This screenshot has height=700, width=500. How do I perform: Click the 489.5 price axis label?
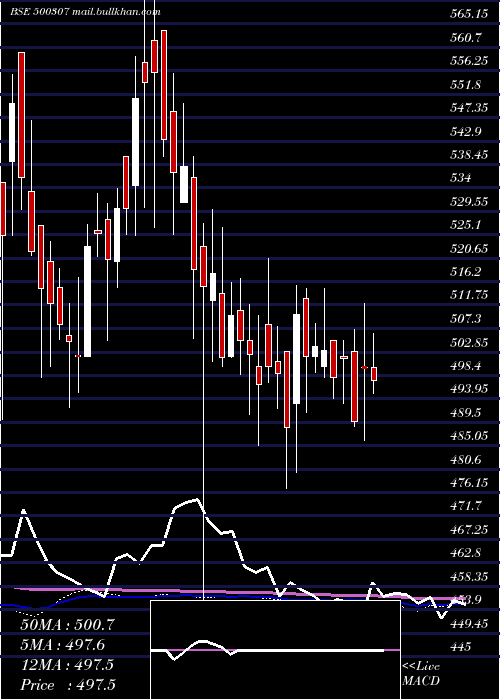[465, 412]
